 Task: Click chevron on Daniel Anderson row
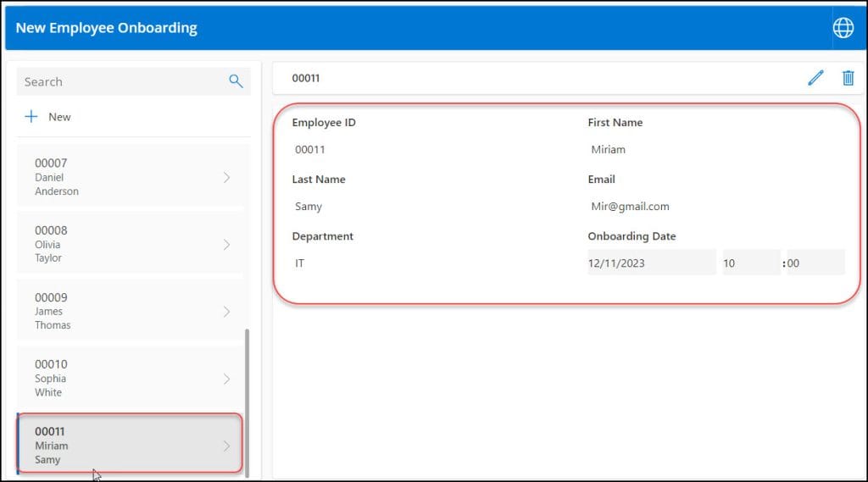pos(226,177)
